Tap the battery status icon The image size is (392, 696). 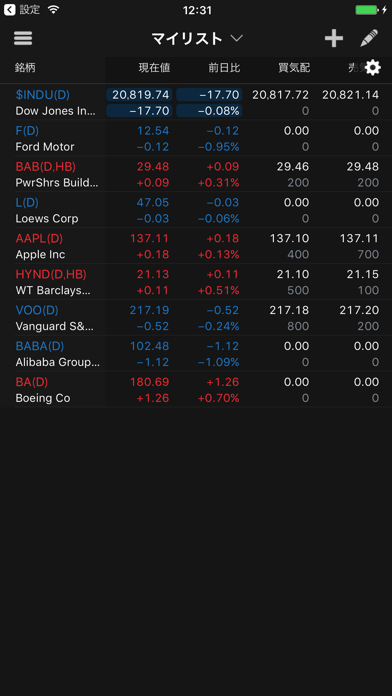[367, 9]
